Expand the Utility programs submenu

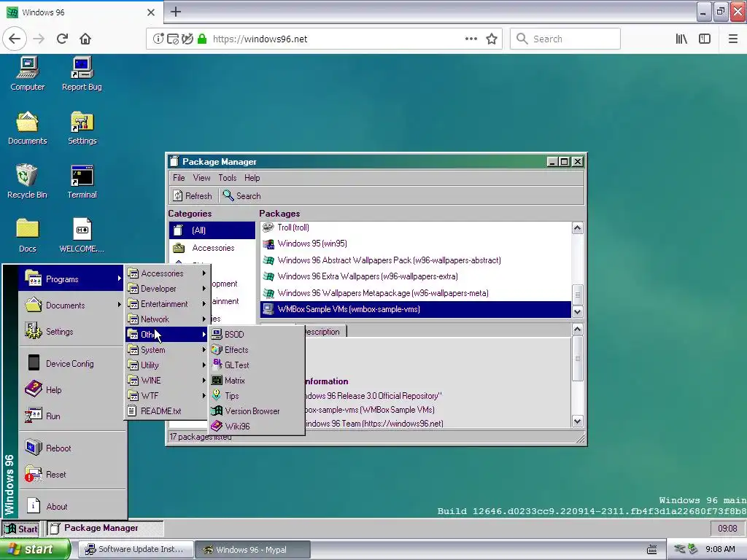pos(167,365)
